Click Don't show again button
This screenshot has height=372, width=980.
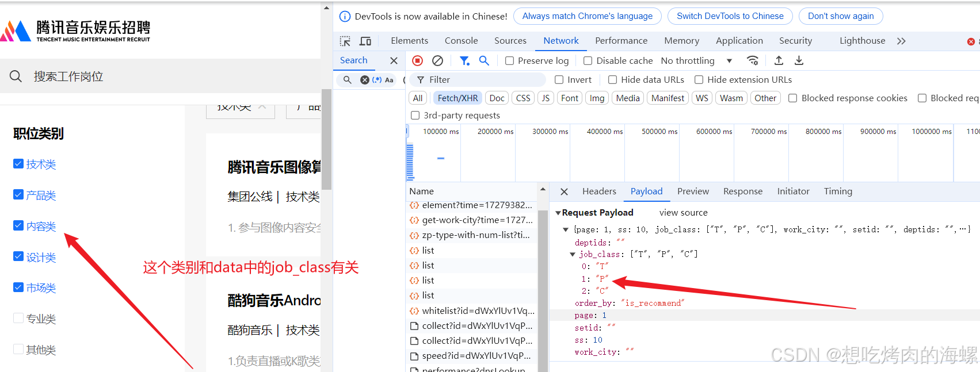841,16
